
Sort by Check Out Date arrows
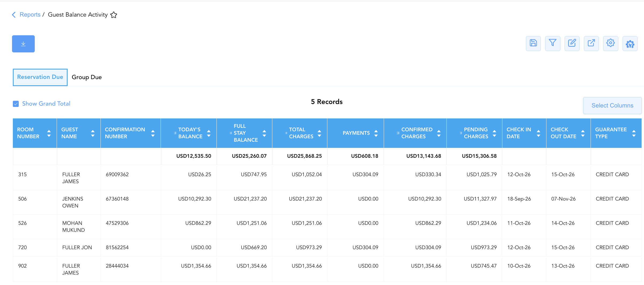click(x=583, y=133)
